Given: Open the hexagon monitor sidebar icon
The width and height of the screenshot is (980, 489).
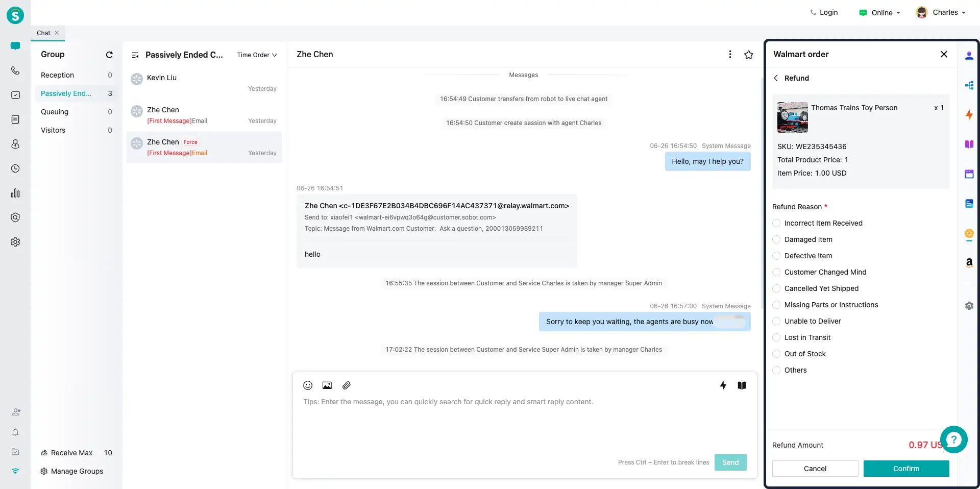Looking at the screenshot, I should [x=15, y=217].
